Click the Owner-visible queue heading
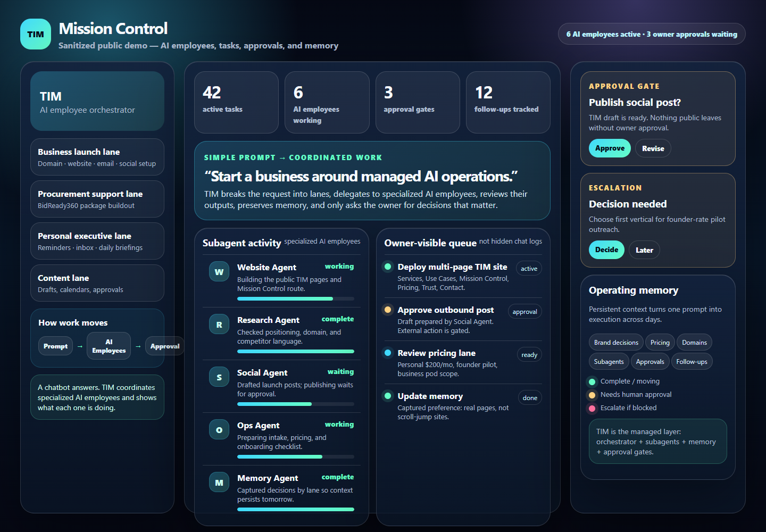766x532 pixels. 430,243
